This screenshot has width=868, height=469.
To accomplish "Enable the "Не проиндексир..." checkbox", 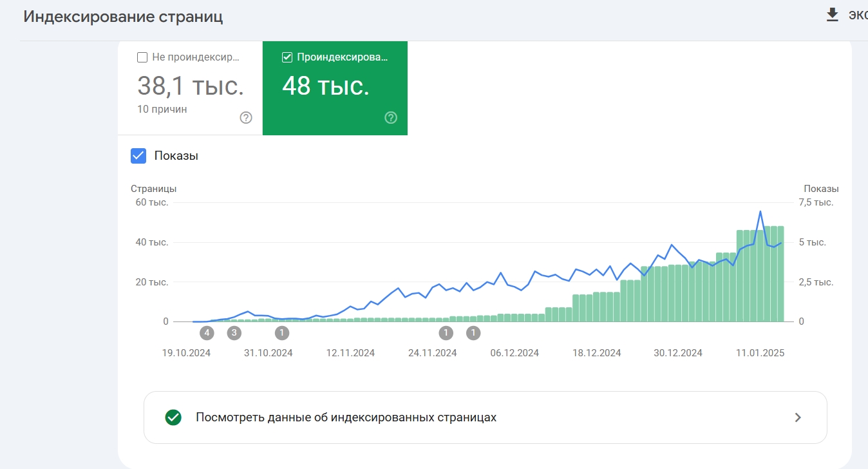I will tap(142, 57).
